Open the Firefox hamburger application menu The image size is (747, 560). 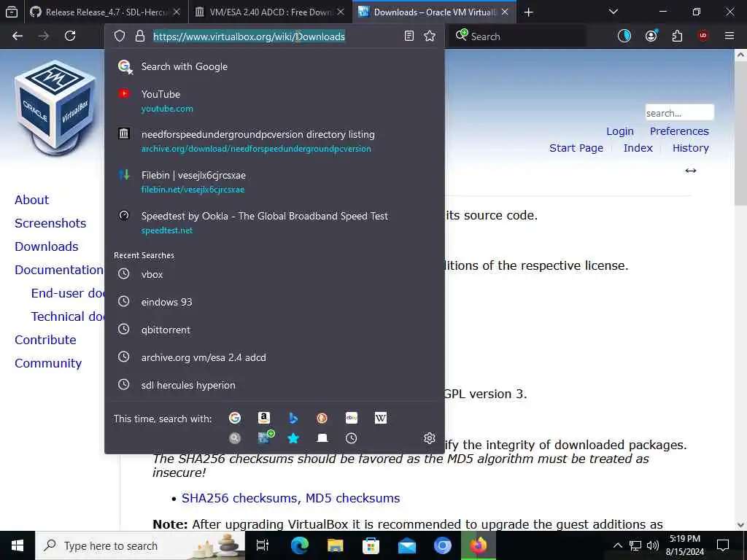pyautogui.click(x=729, y=36)
